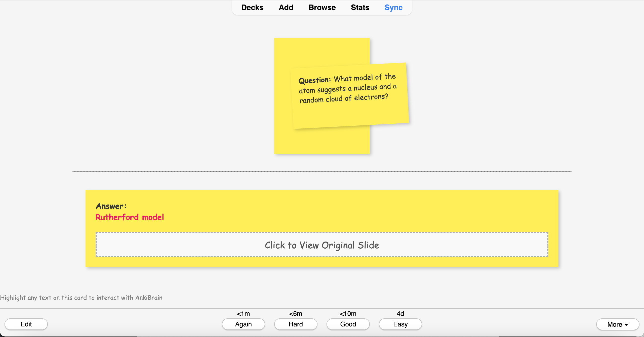Screen dimensions: 644x337
Task: Switch to the Decks screen
Action: pos(252,8)
